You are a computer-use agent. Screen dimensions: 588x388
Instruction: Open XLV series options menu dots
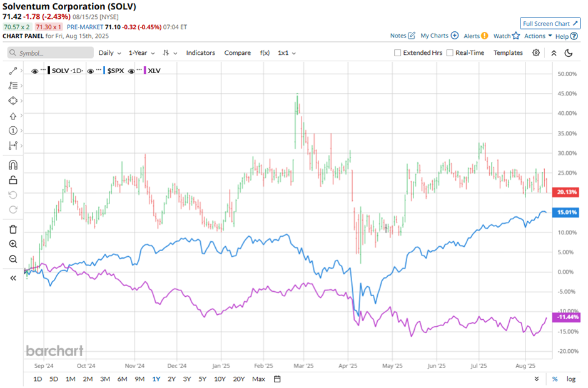[x=139, y=69]
